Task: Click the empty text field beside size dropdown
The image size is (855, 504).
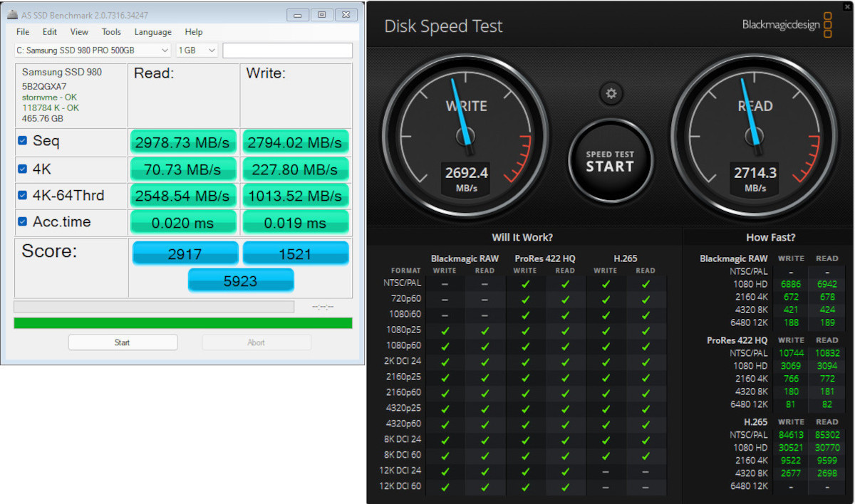Action: pos(287,51)
